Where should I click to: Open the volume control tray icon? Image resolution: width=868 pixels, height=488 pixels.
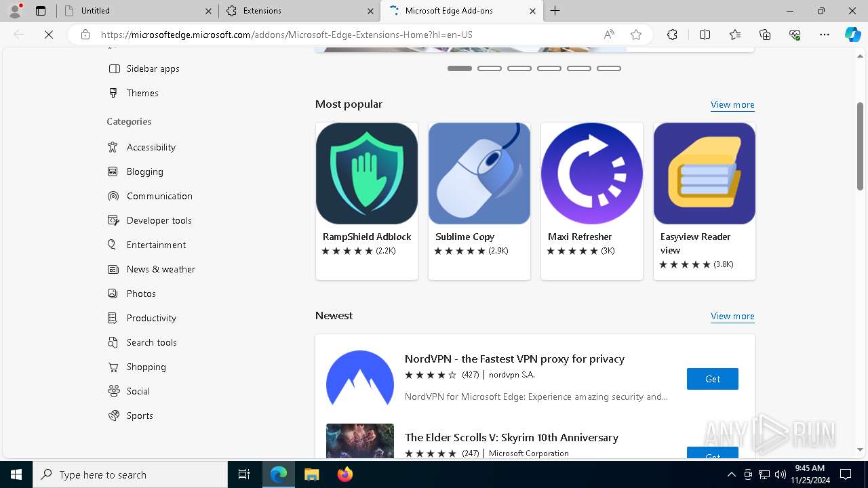781,474
